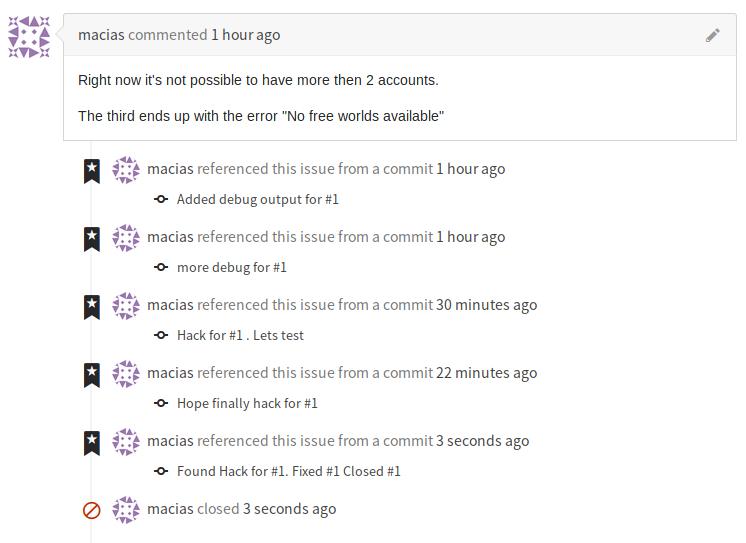Click macias avatar in closed event row
The height and width of the screenshot is (543, 746).
pos(126,510)
